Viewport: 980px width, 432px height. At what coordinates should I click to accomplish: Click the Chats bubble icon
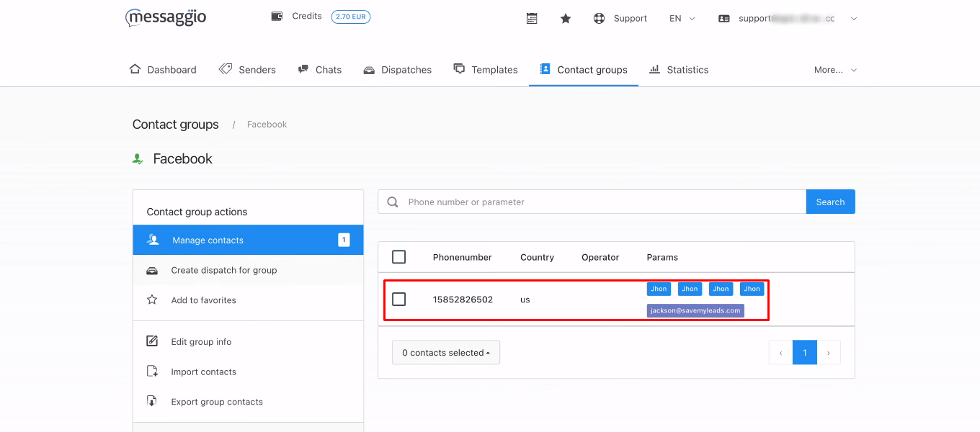tap(303, 70)
